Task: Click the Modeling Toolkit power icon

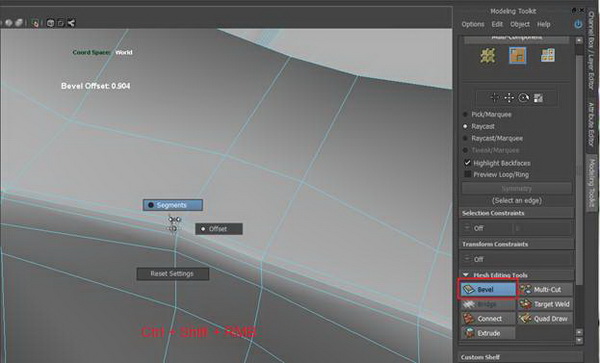Action: click(x=578, y=24)
